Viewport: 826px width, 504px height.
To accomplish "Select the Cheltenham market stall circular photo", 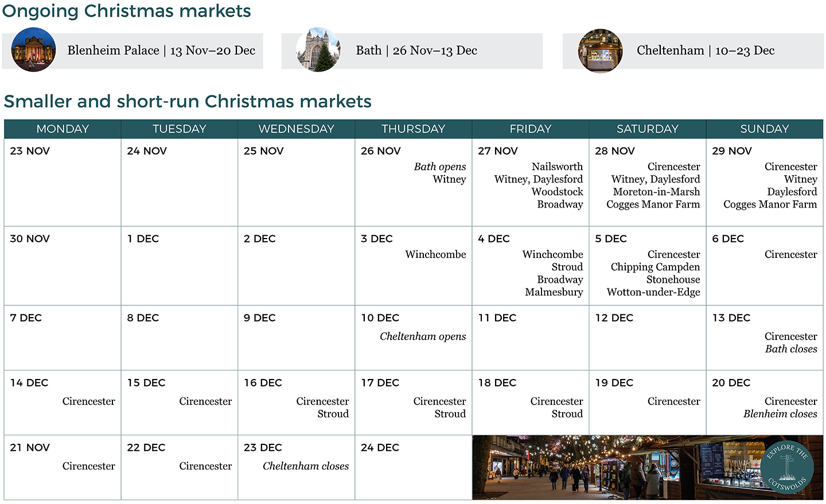I will (600, 50).
